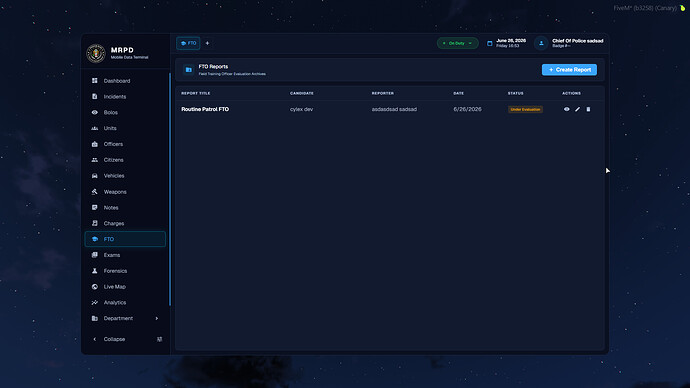This screenshot has height=388, width=690.
Task: Click the Bolos eye icon
Action: (x=95, y=112)
